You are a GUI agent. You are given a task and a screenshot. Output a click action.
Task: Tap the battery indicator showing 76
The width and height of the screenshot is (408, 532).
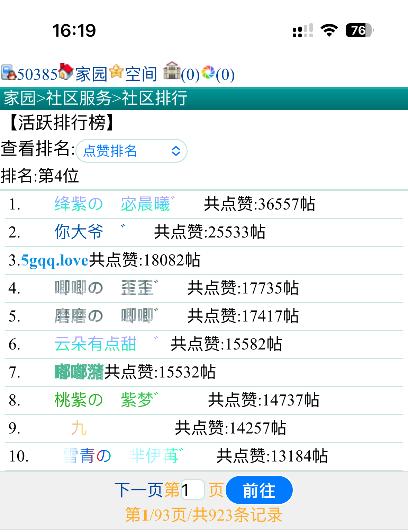tap(360, 30)
